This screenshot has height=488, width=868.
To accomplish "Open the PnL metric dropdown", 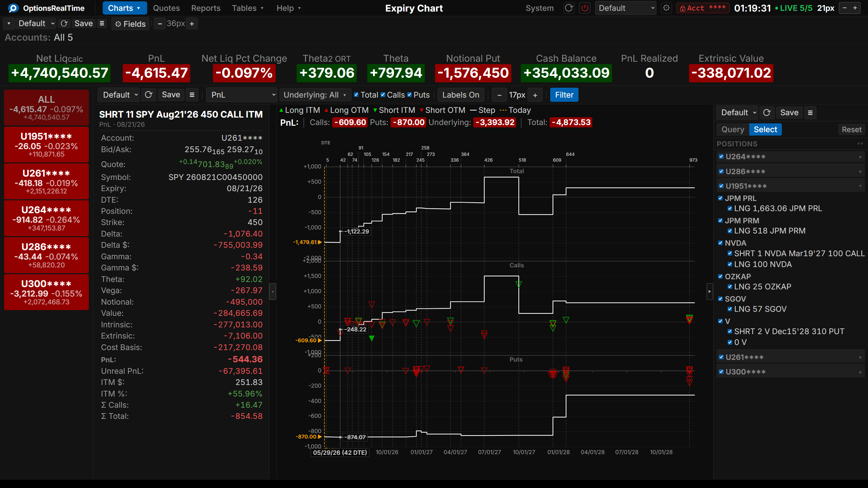I will coord(242,95).
